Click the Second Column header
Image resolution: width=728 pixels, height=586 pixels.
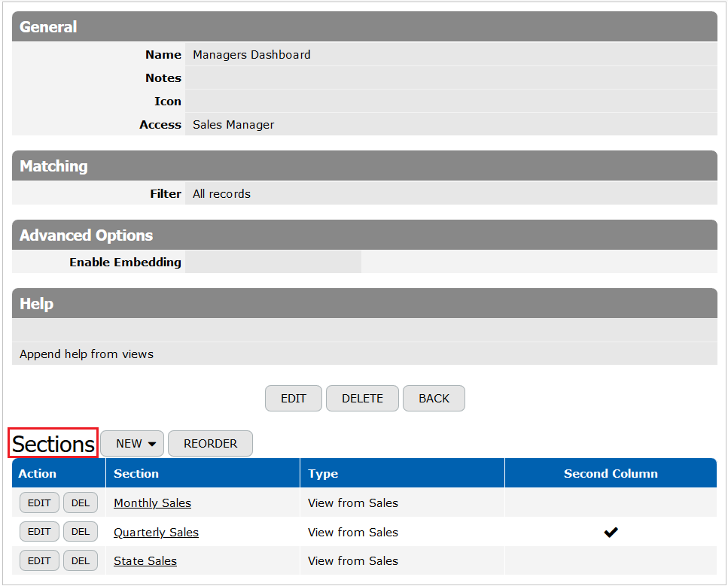[x=611, y=473]
